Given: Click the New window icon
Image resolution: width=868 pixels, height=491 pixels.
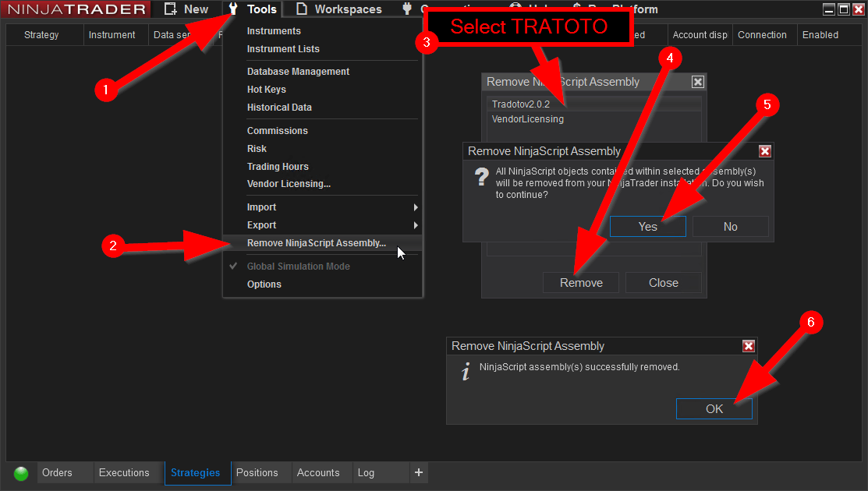Looking at the screenshot, I should click(x=171, y=9).
